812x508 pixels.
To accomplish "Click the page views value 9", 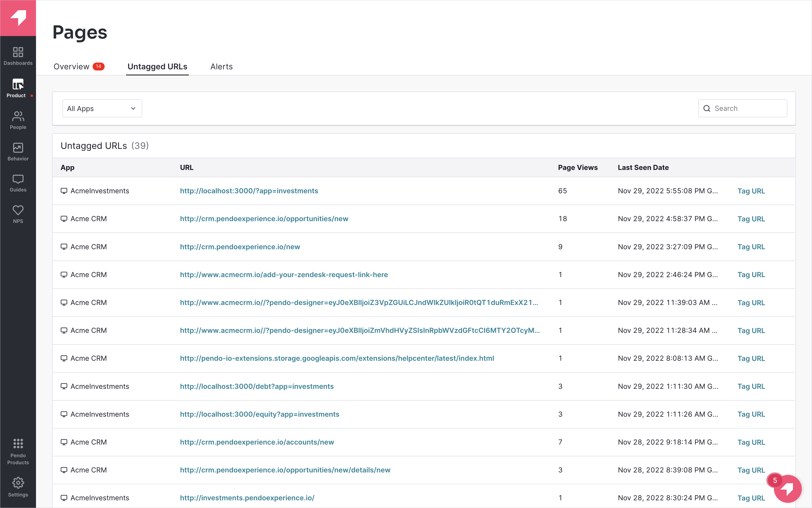I will [560, 247].
